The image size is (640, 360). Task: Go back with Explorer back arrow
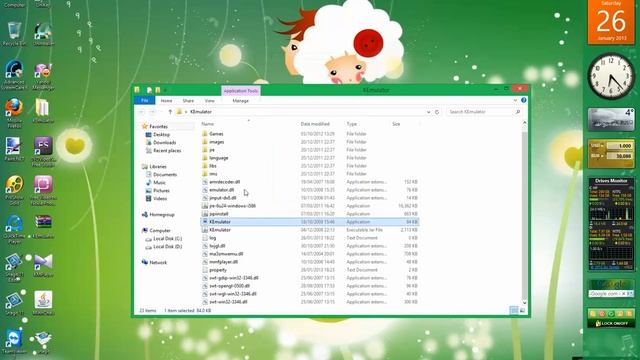coord(142,112)
